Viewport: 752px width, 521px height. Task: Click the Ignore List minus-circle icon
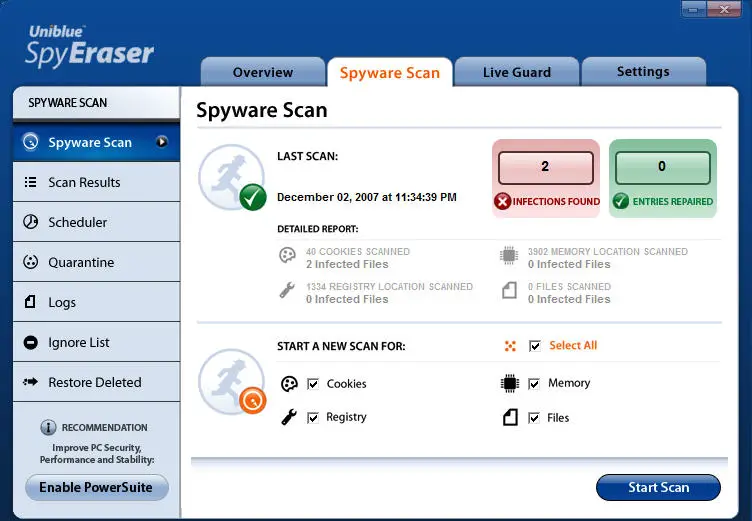31,342
